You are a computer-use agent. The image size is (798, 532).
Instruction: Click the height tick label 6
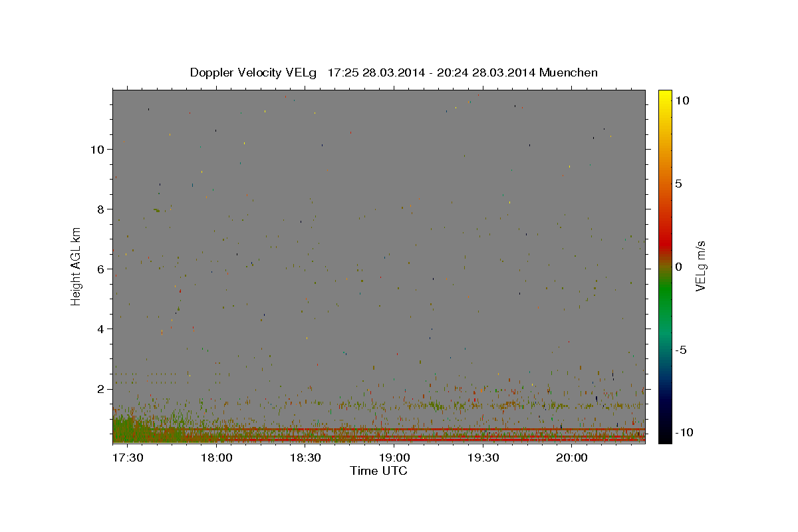tap(102, 269)
